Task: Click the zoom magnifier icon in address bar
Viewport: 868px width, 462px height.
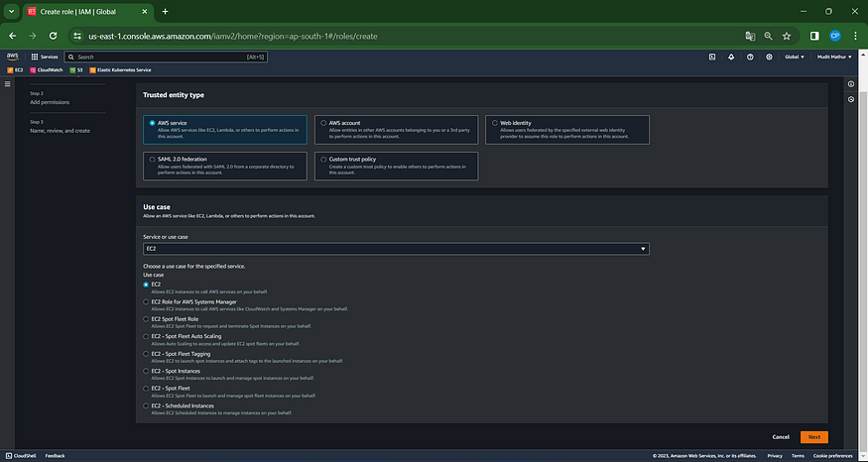Action: [769, 36]
